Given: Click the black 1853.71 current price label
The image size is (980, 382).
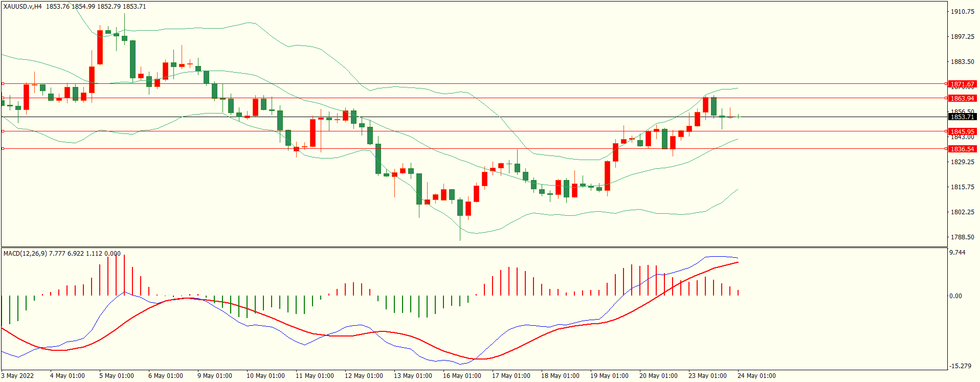Looking at the screenshot, I should click(x=962, y=117).
